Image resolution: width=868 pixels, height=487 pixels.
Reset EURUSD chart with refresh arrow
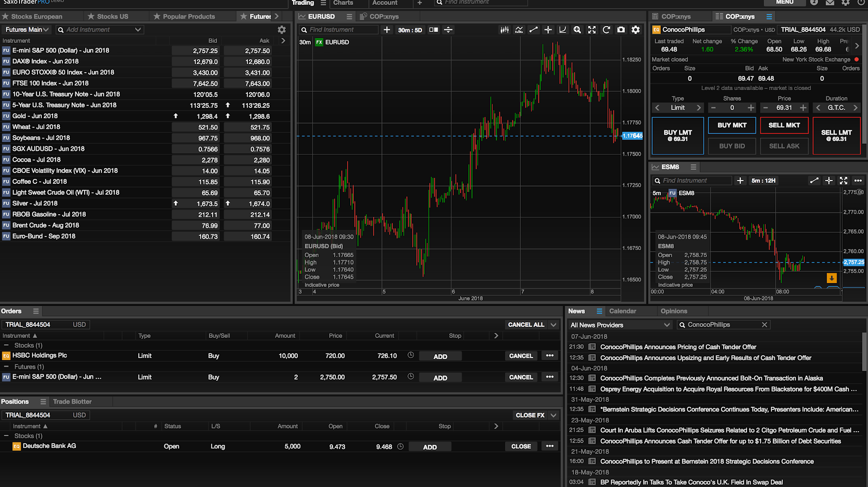coord(607,30)
